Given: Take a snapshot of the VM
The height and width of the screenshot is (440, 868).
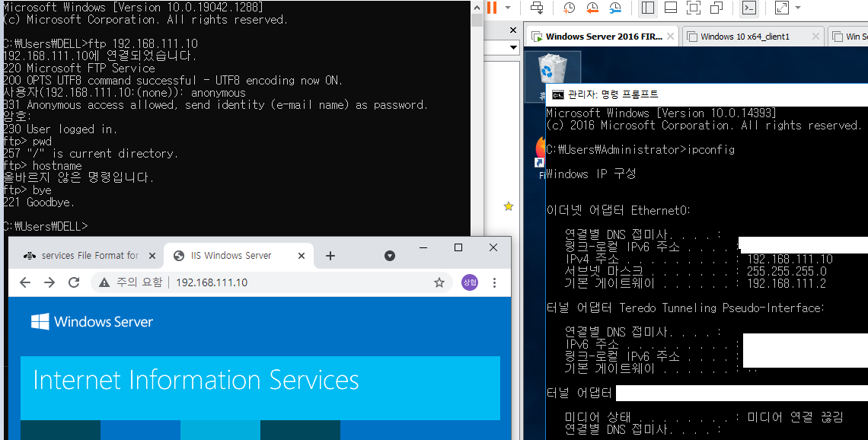Looking at the screenshot, I should coord(569,8).
